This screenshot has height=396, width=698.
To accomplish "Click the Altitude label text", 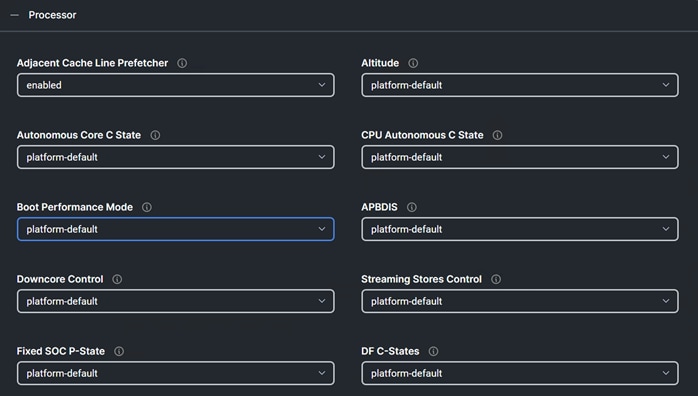I will click(x=380, y=63).
